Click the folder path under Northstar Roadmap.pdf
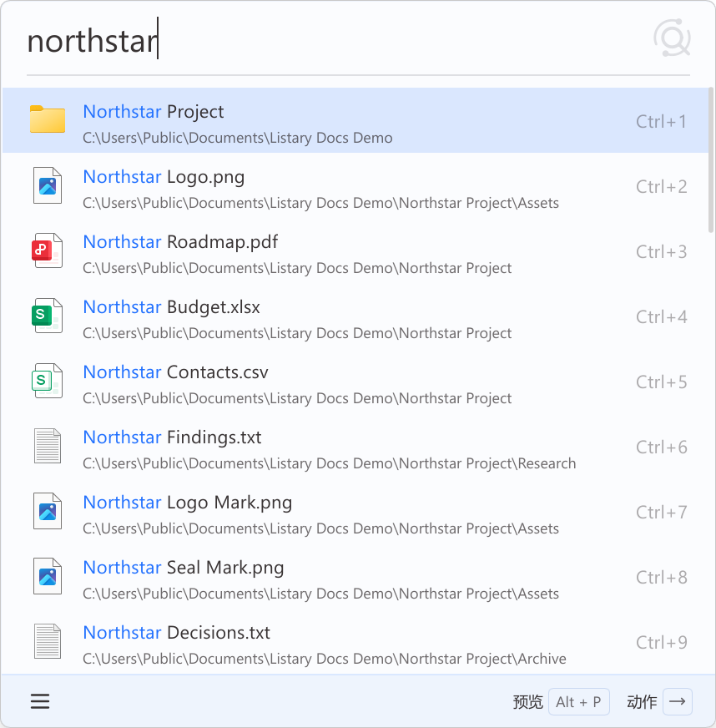This screenshot has height=728, width=716. (x=297, y=268)
